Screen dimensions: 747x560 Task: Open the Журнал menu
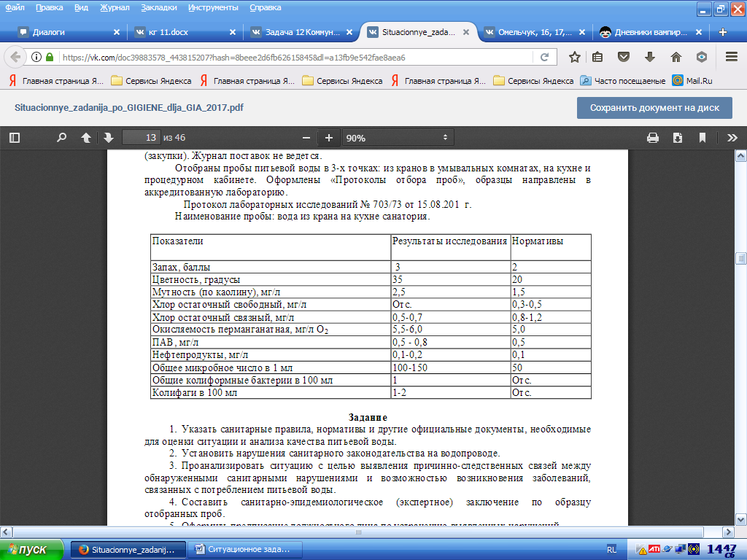(115, 7)
